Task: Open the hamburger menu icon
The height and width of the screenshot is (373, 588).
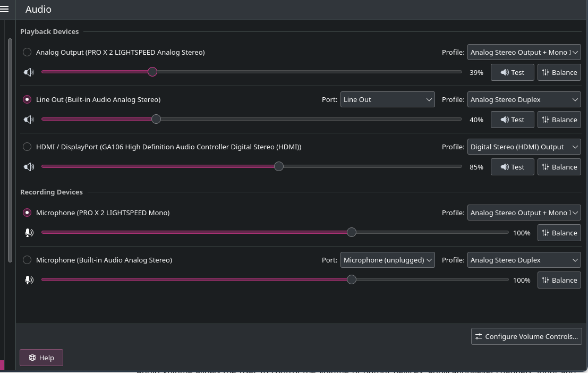Action: pos(5,9)
